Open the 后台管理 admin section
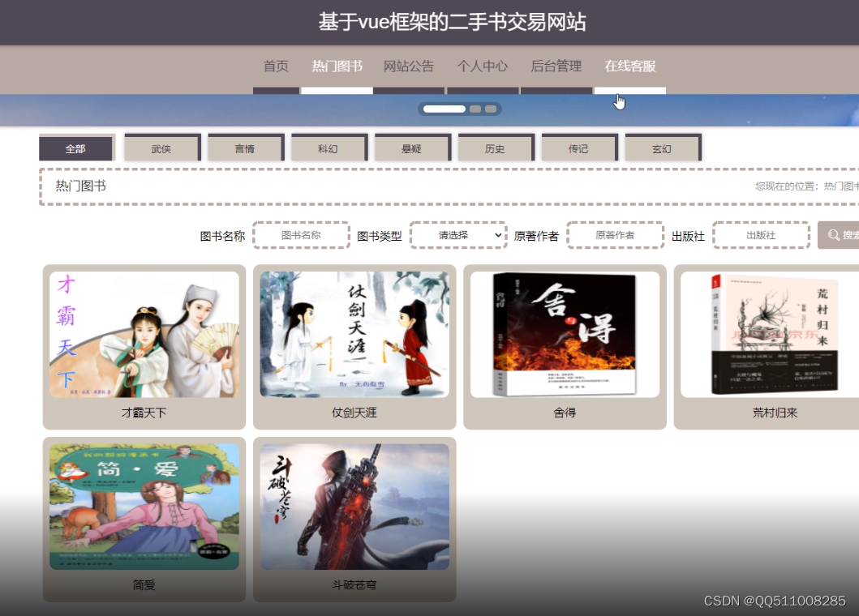This screenshot has height=616, width=859. pyautogui.click(x=556, y=67)
